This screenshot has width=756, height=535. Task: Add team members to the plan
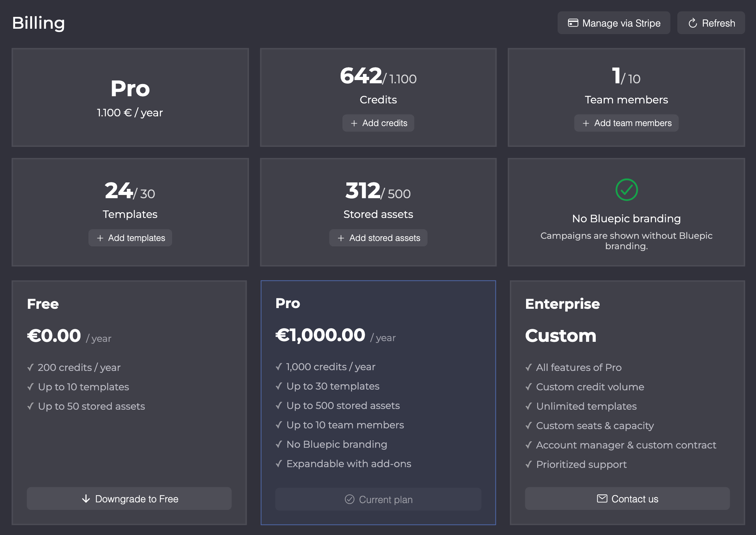[626, 123]
